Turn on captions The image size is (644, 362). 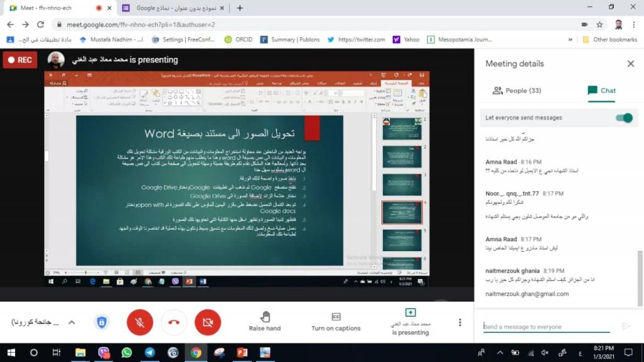[x=336, y=317]
